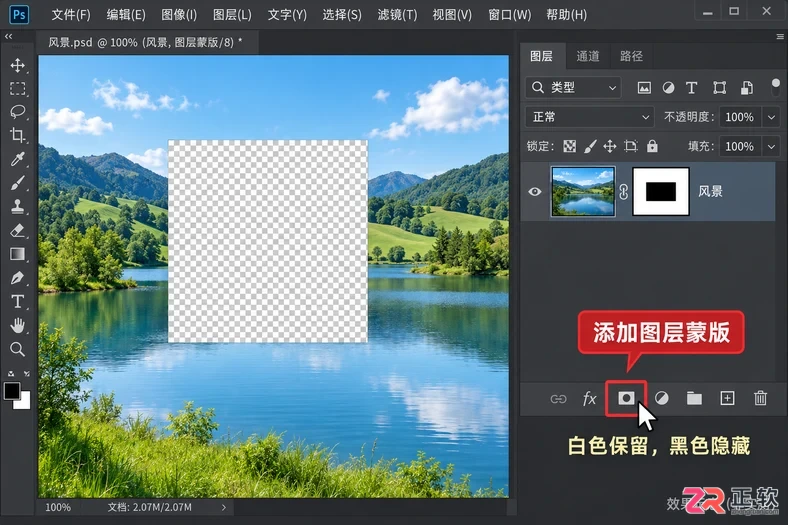
Task: Select the Pen tool
Action: pos(18,278)
